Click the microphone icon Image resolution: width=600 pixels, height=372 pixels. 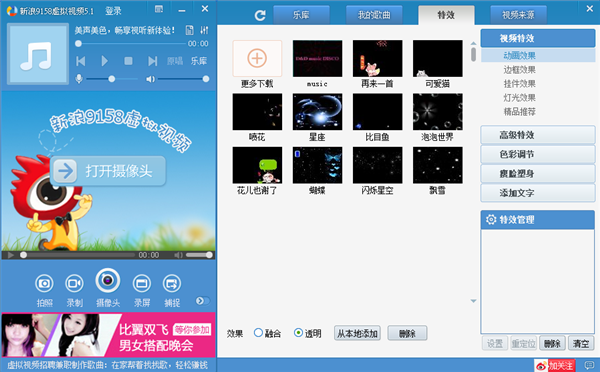pos(79,79)
